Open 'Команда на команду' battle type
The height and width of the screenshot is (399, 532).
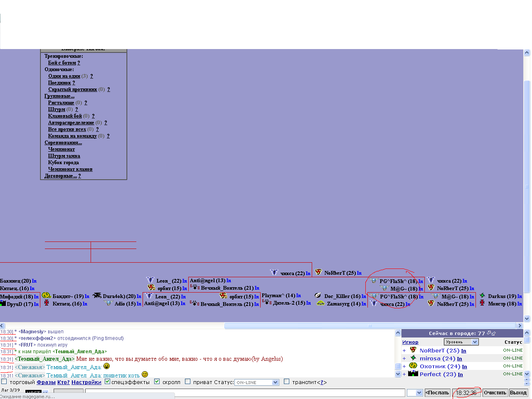click(72, 136)
